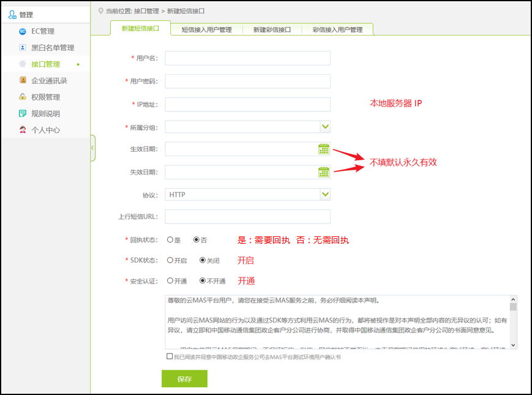This screenshot has height=395, width=532.
Task: Open the 生效日期 calendar picker
Action: 324,149
